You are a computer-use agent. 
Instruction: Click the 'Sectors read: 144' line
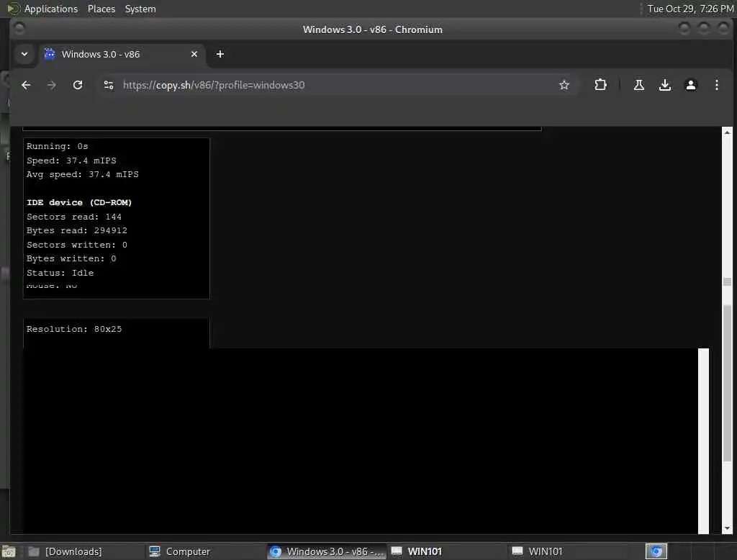click(x=74, y=217)
